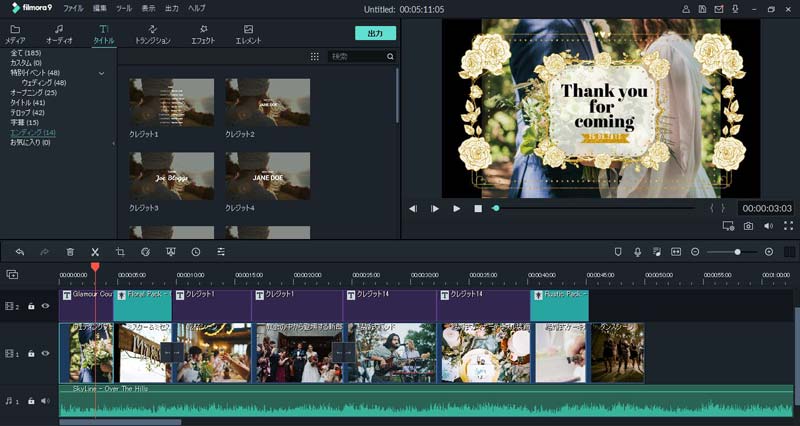Switch to the エレメント tab
Viewport: 800px width, 426px height.
[248, 35]
